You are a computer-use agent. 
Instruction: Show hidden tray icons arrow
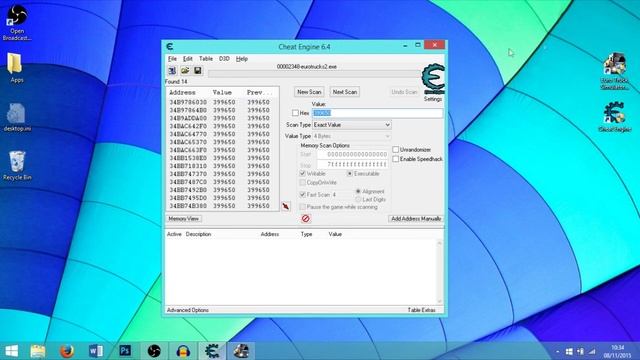coord(558,351)
